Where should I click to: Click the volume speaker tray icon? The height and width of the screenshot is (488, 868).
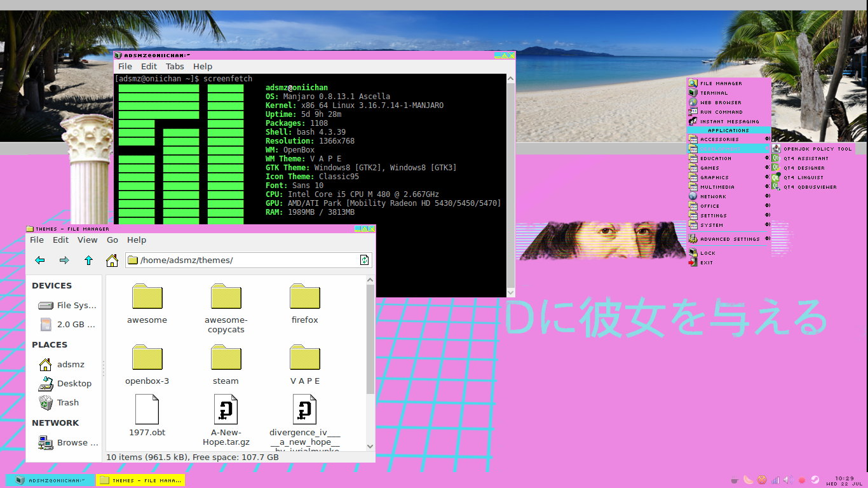[x=788, y=480]
